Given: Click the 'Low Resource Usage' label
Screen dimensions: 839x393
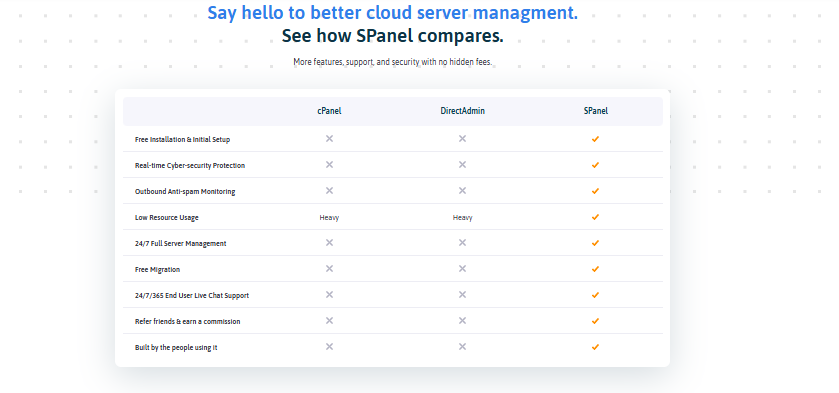Looking at the screenshot, I should (167, 217).
